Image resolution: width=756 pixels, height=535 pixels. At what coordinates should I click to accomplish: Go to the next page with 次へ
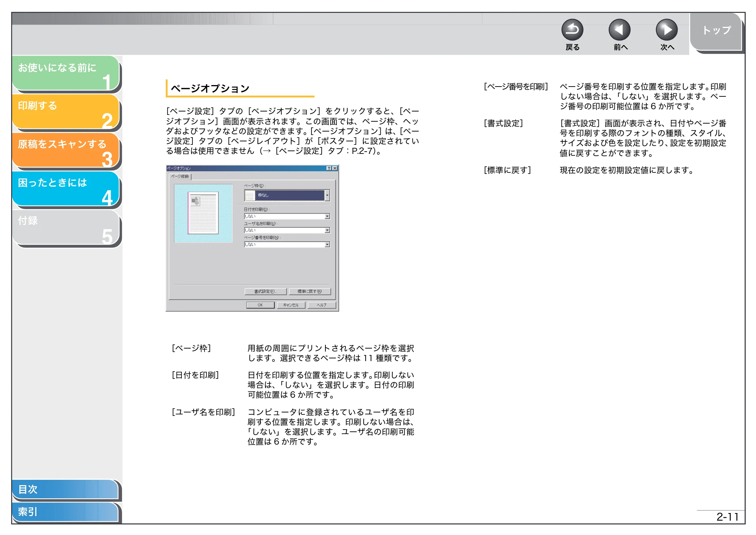[x=666, y=30]
